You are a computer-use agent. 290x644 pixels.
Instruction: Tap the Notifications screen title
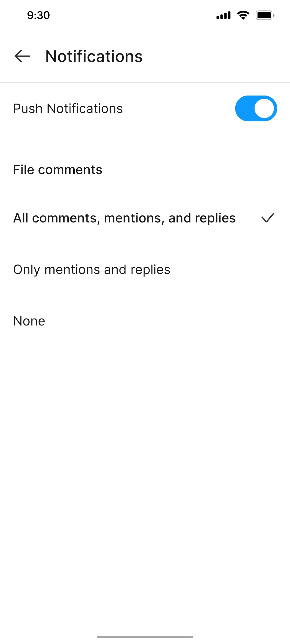[94, 56]
